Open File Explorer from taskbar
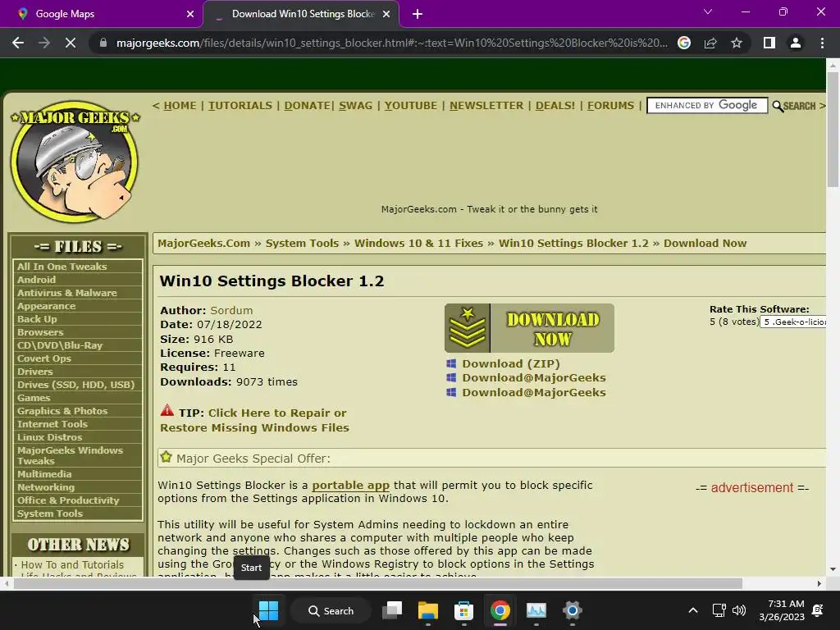 (428, 610)
